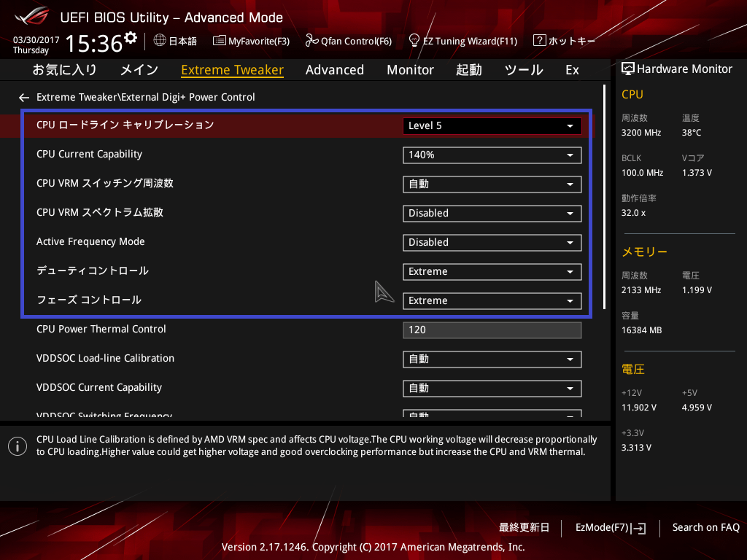747x560 pixels.
Task: Click the 動作倍率 32.0 x value
Action: (633, 213)
